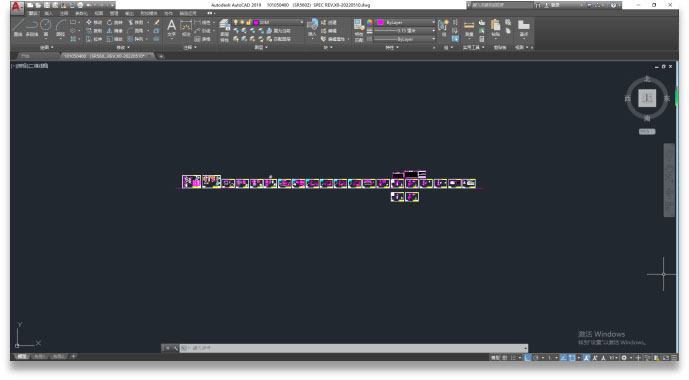
Task: Toggle layer freeze sun icon
Action: pyautogui.click(x=242, y=22)
